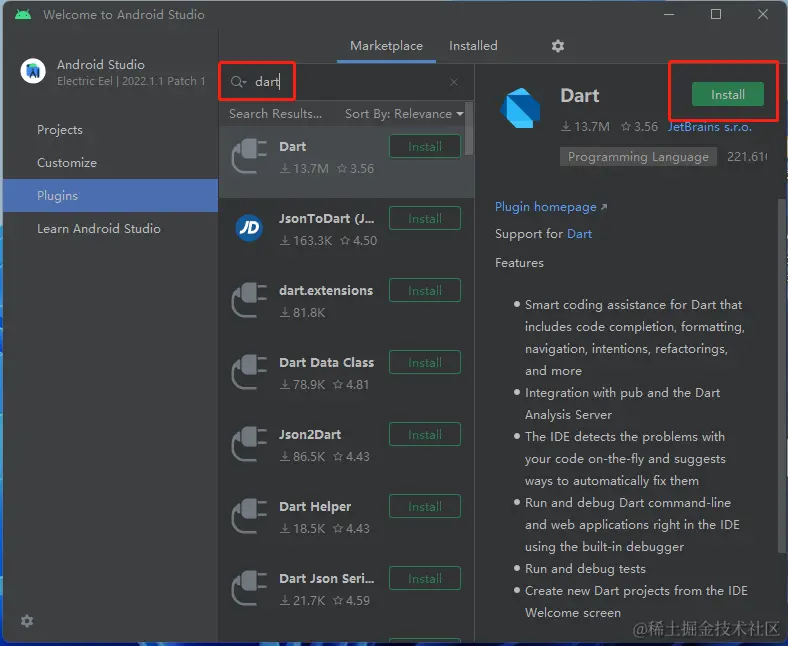
Task: Open the settings gear at sidebar bottom
Action: 27,621
